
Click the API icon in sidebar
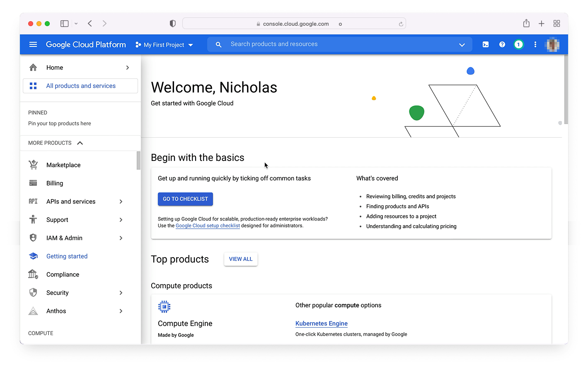pos(33,201)
